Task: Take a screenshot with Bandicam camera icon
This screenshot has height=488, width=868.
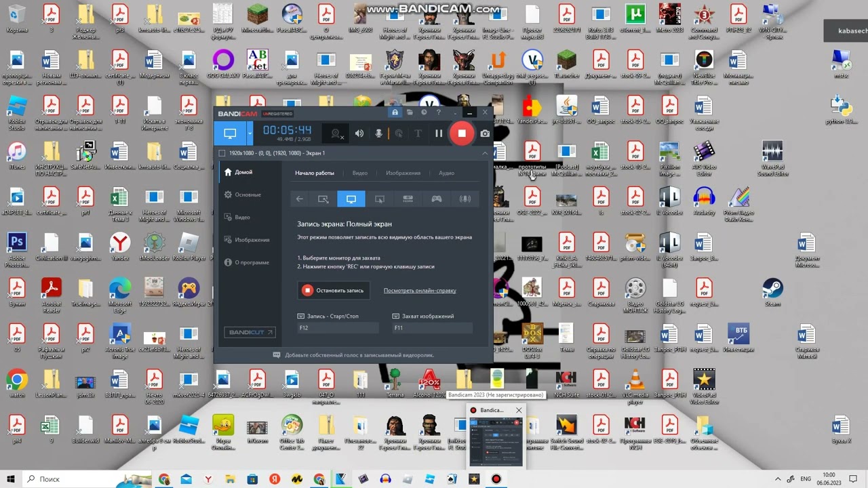Action: 485,134
